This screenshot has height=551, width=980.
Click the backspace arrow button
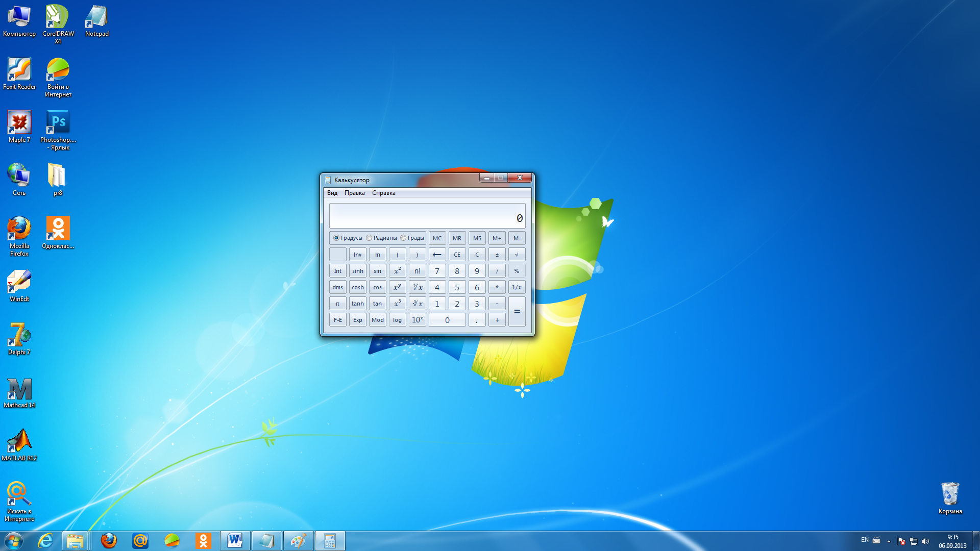437,255
